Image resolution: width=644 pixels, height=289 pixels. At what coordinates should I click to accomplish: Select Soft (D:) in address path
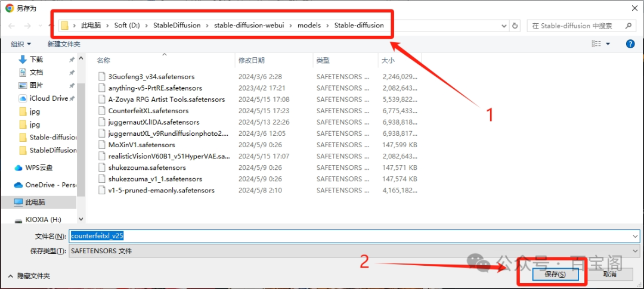click(128, 26)
